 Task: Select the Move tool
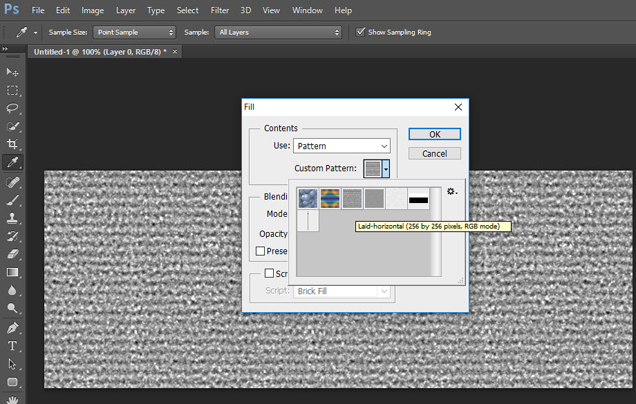point(13,72)
